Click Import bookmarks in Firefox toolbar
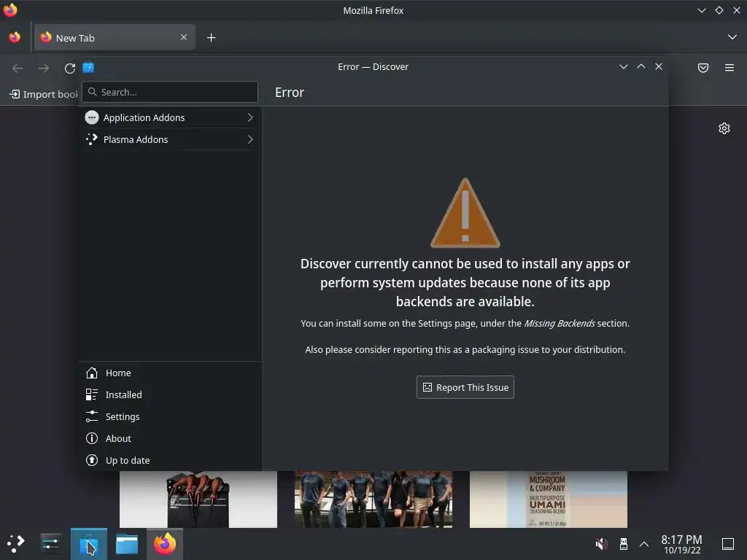 pyautogui.click(x=44, y=94)
